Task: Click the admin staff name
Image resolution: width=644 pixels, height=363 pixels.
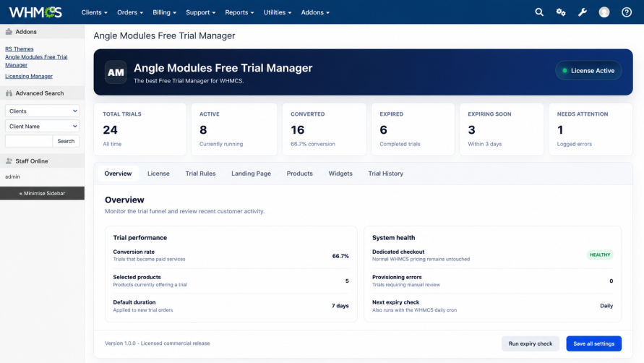Action: click(x=12, y=176)
